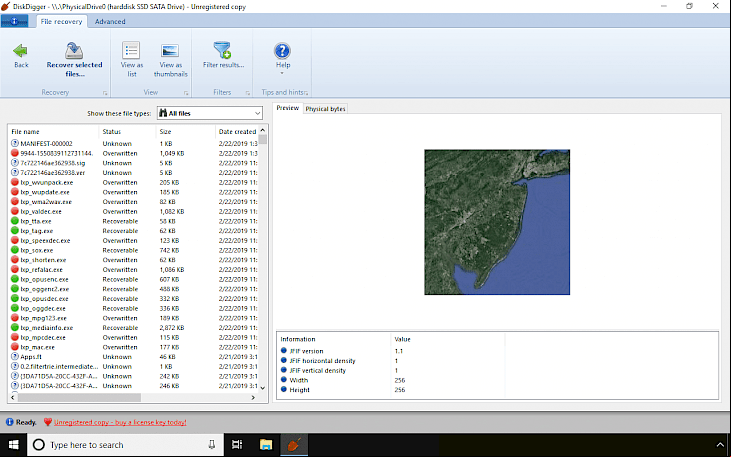Click the JFIF version information row
This screenshot has height=457, width=731.
tap(497, 351)
